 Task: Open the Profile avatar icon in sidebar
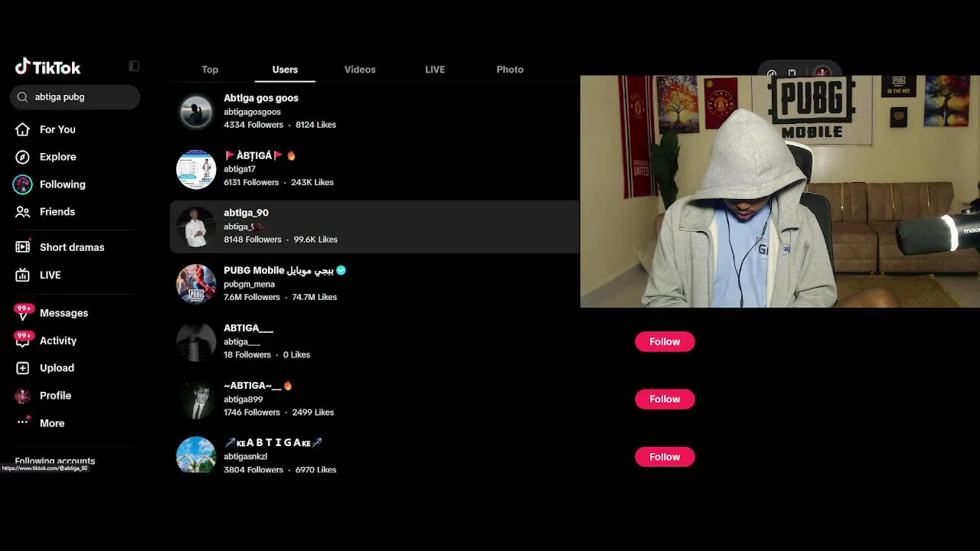pyautogui.click(x=23, y=396)
